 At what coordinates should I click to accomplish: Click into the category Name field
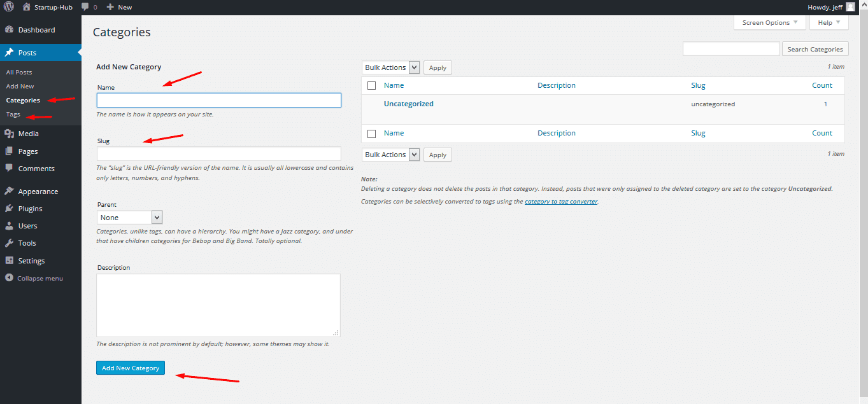[x=218, y=101]
